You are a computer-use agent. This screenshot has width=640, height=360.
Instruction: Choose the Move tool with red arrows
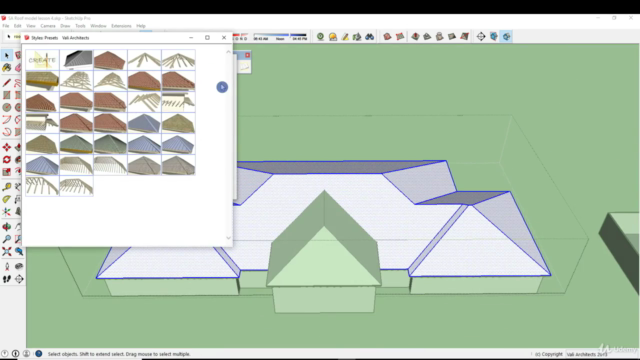click(7, 147)
